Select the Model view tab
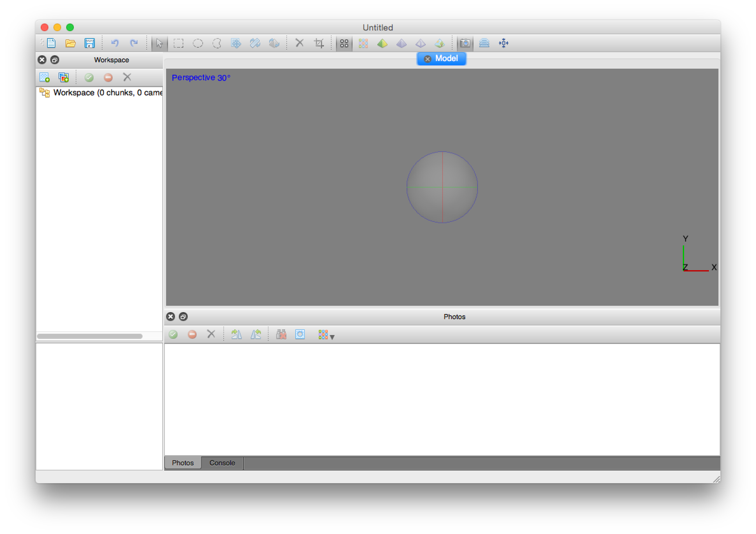The height and width of the screenshot is (534, 756). 446,58
